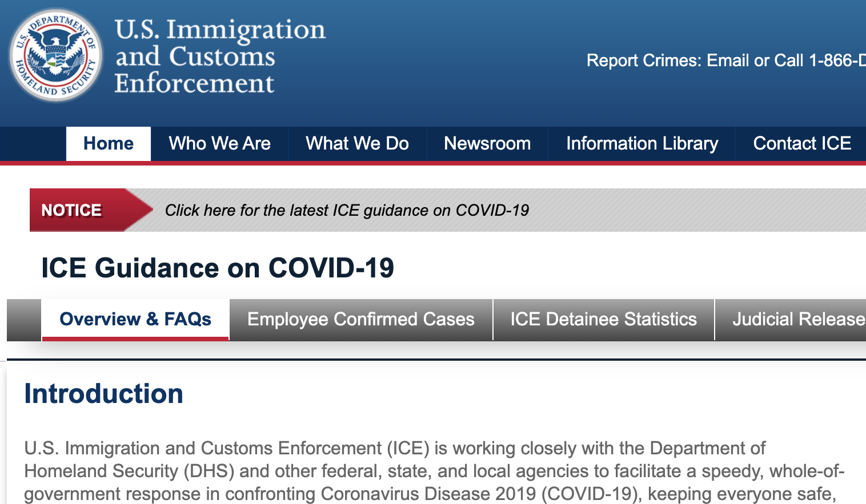Image resolution: width=866 pixels, height=504 pixels.
Task: Switch to the Employee Confirmed Cases tab
Action: pyautogui.click(x=360, y=319)
